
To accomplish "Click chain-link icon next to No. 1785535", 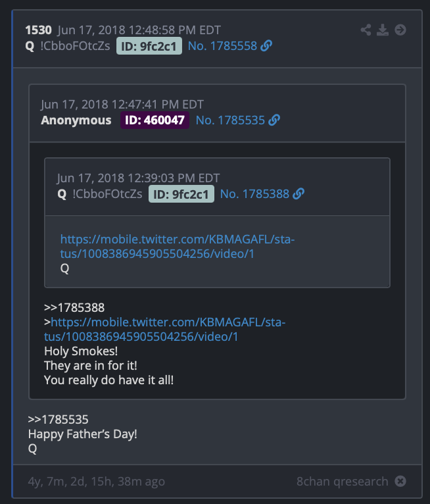I will 274,120.
